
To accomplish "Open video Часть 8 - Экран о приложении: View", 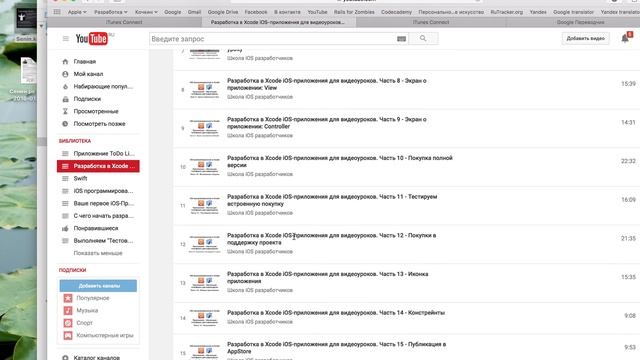I will coord(327,84).
